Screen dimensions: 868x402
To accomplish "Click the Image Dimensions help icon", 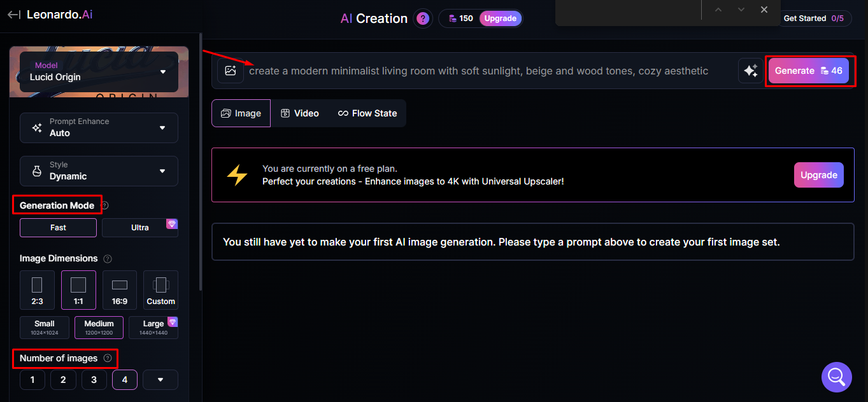I will click(107, 258).
